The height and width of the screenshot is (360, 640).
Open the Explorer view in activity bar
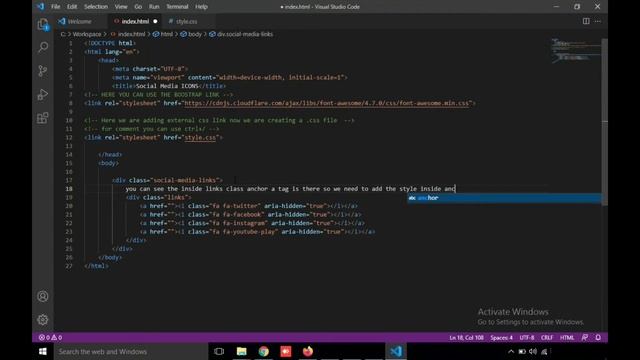(43, 24)
